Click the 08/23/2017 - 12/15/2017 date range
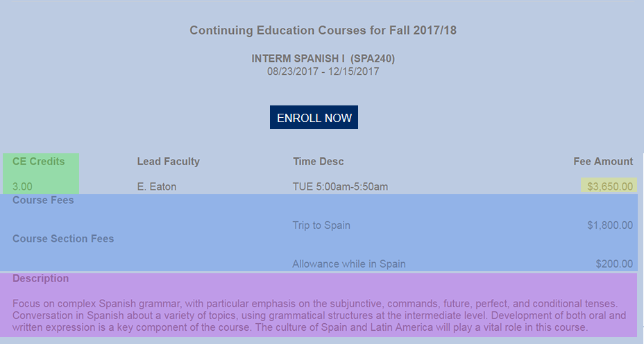This screenshot has width=644, height=344. [x=323, y=71]
